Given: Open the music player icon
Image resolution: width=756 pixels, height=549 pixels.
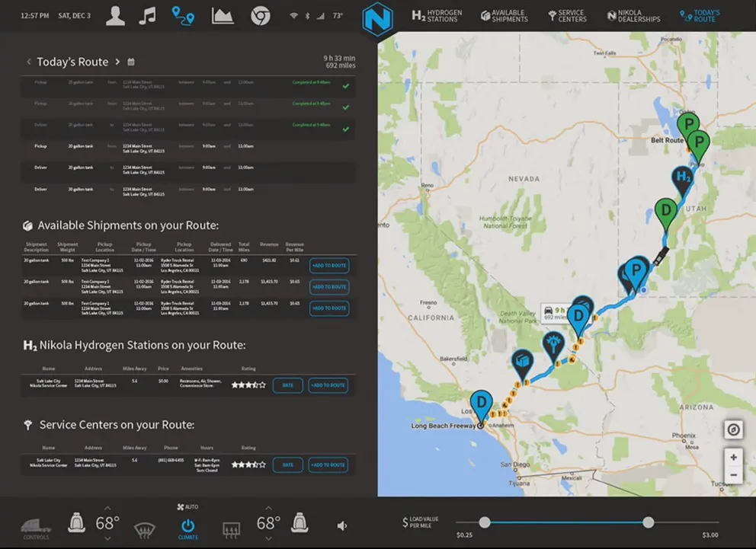Looking at the screenshot, I should [149, 15].
